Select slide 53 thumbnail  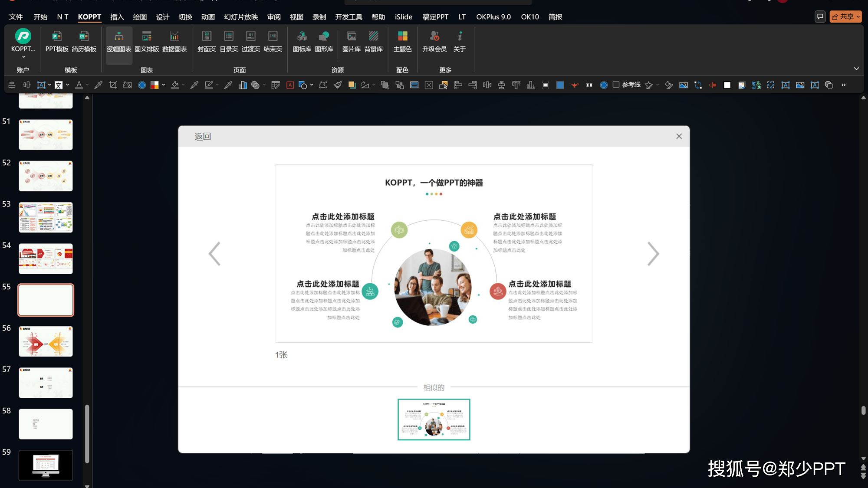tap(46, 217)
